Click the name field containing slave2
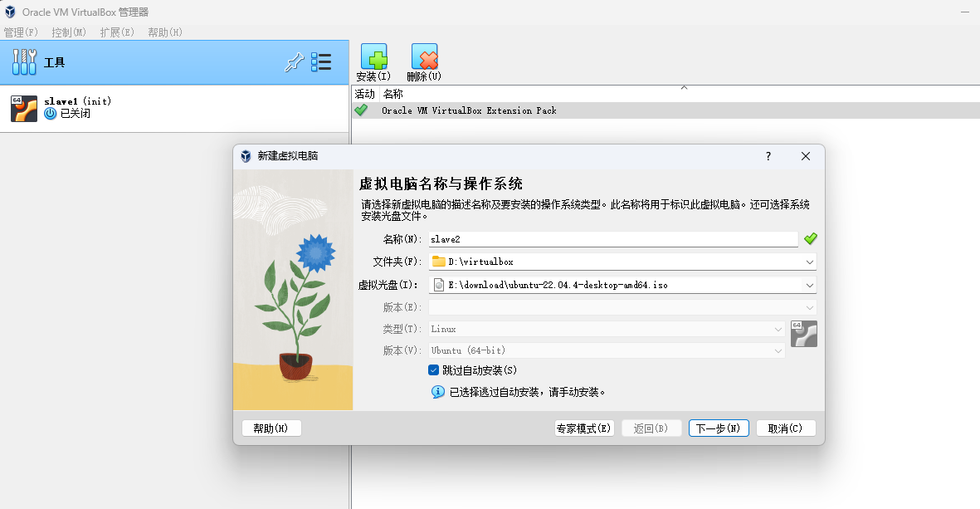This screenshot has width=980, height=509. point(613,239)
